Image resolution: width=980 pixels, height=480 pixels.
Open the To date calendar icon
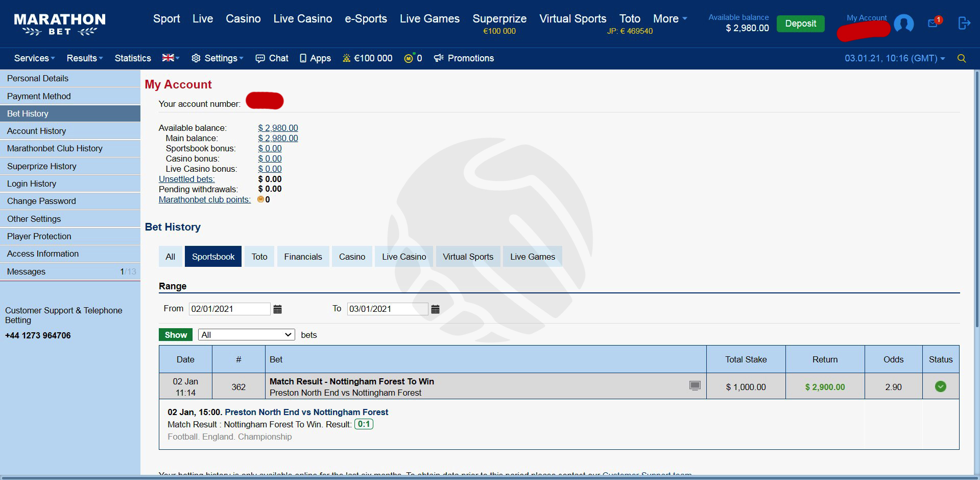click(436, 309)
